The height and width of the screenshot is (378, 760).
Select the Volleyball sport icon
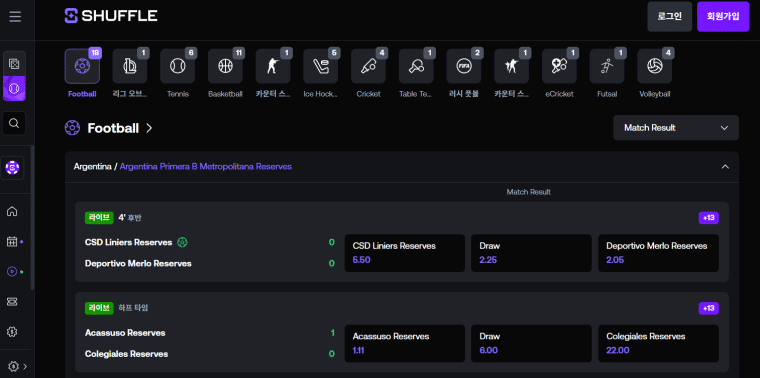(x=655, y=66)
